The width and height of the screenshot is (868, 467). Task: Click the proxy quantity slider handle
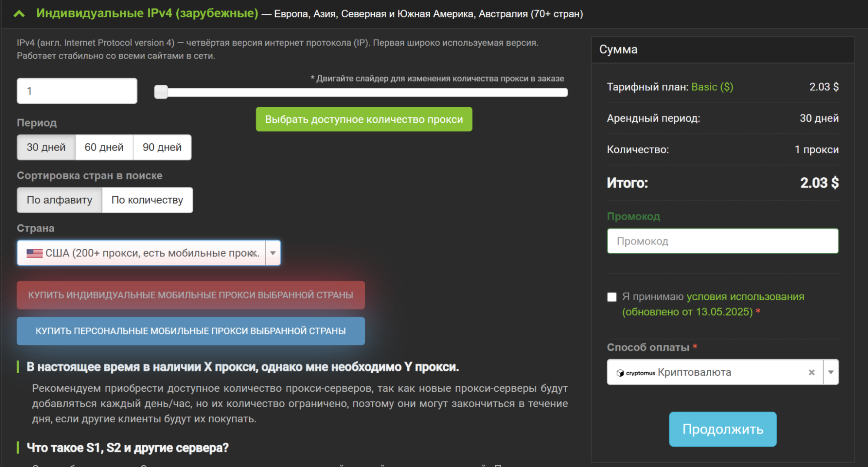tap(162, 92)
